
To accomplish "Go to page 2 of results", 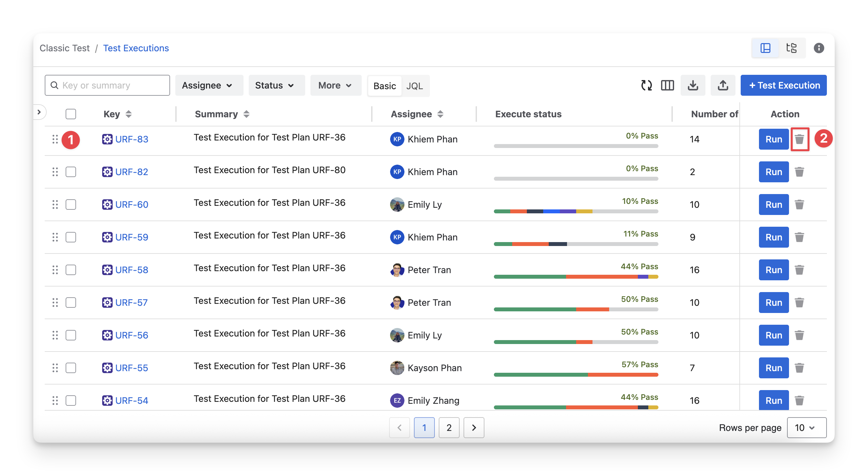I will [x=449, y=428].
